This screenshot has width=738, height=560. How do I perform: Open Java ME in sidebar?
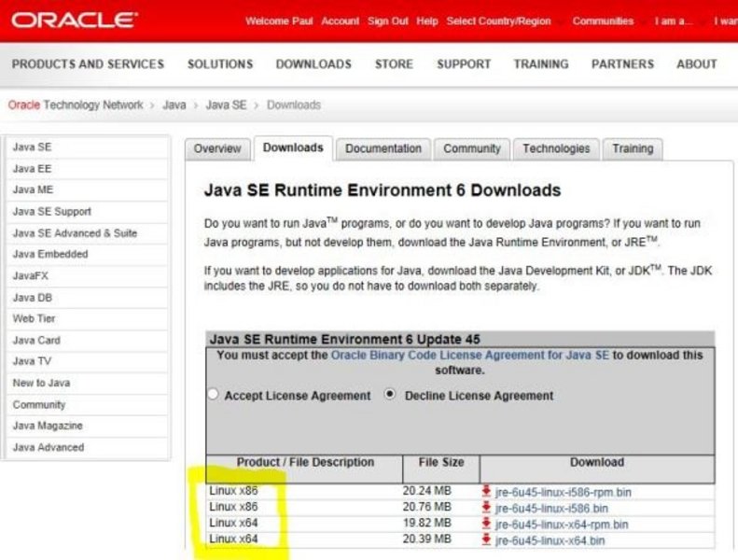tap(88, 189)
